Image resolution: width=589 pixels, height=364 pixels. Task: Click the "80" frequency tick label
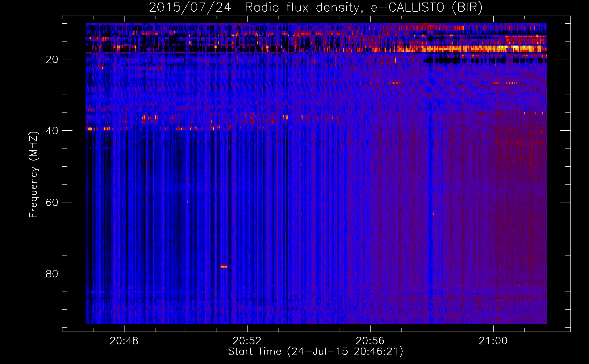(x=52, y=274)
